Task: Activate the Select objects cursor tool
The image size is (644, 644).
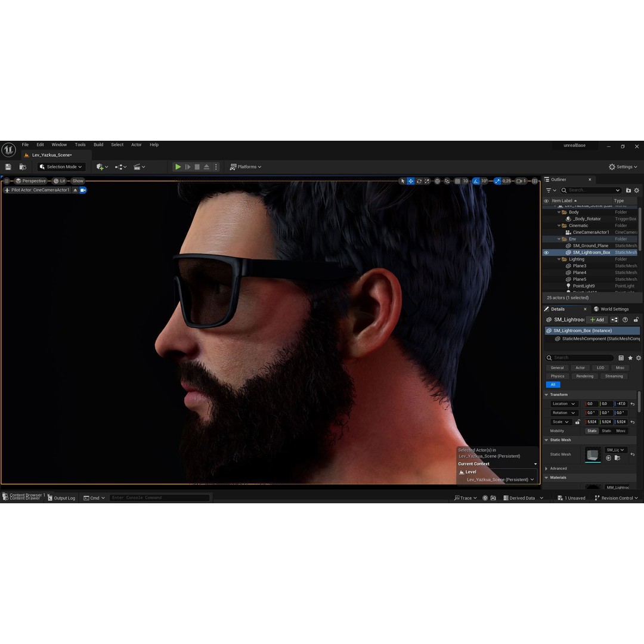Action: coord(402,181)
